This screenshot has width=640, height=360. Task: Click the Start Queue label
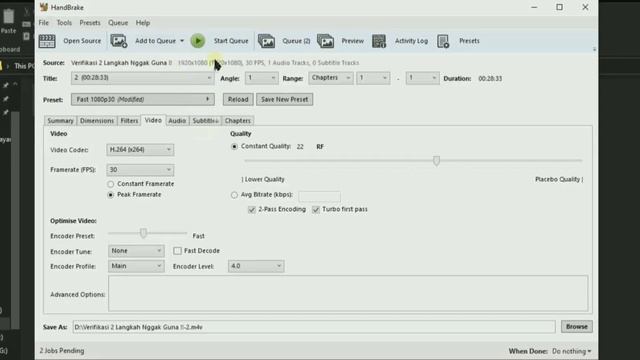point(231,41)
